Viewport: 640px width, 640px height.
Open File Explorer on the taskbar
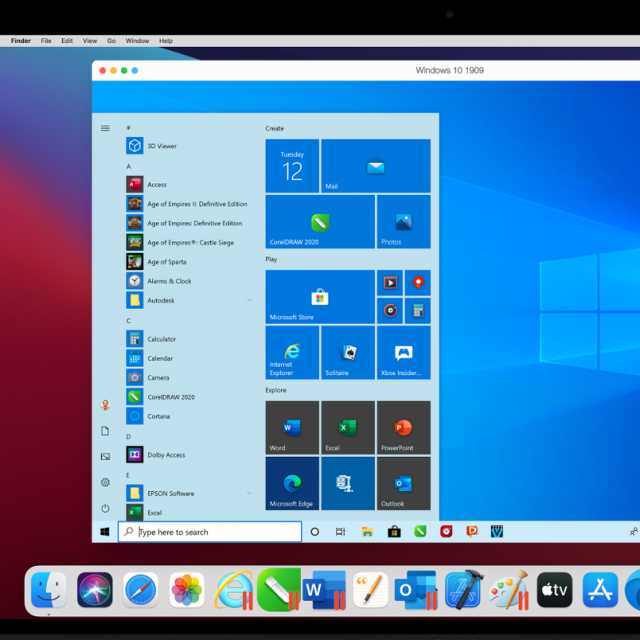tap(367, 531)
